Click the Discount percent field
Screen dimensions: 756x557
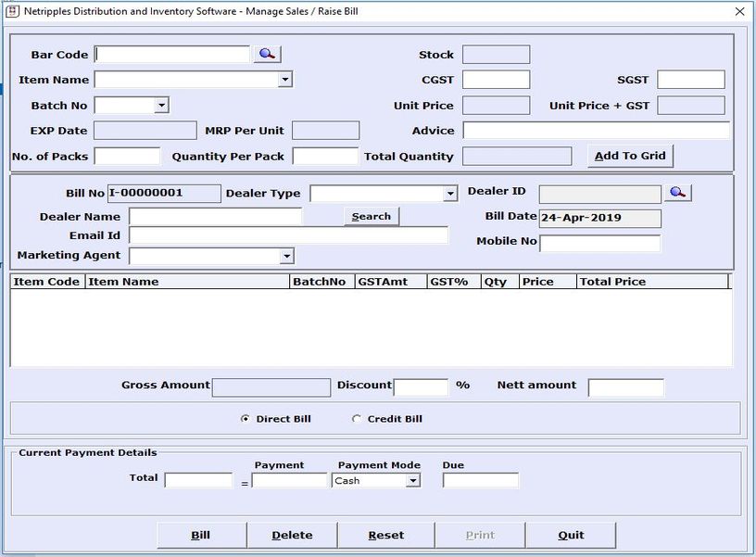click(x=421, y=387)
